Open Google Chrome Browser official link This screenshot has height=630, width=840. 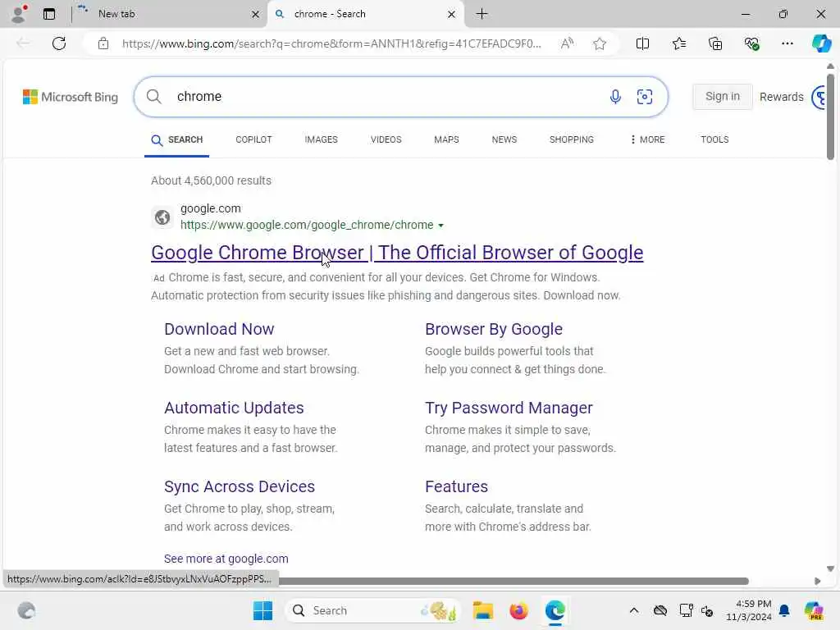click(397, 253)
